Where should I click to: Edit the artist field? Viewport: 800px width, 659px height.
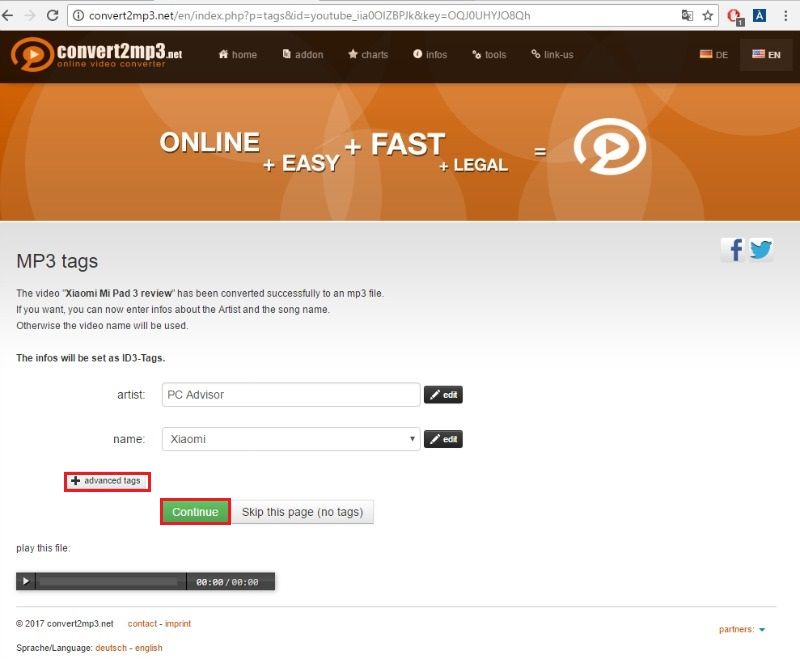tap(443, 395)
